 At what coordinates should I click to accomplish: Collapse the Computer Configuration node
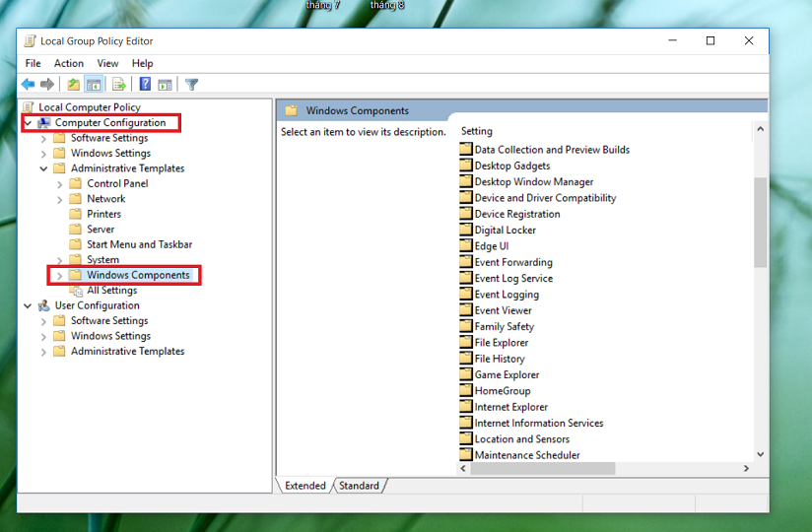coord(29,123)
